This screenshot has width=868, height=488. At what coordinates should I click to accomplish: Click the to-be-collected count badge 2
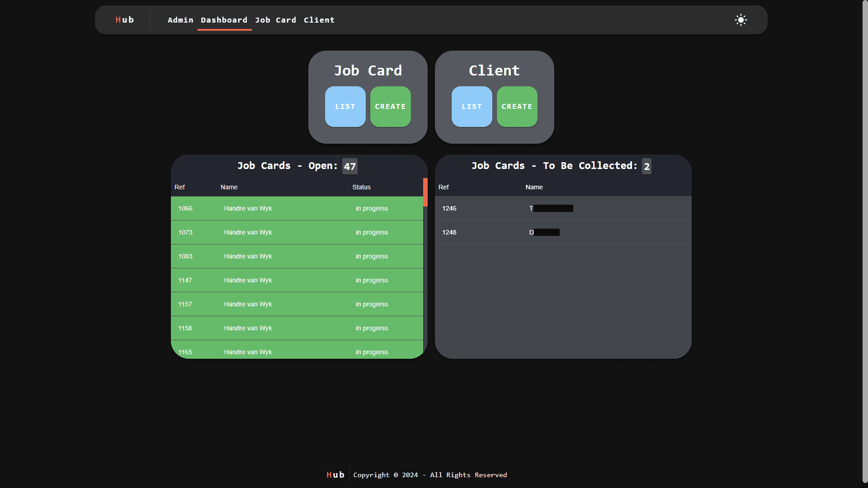pos(646,166)
